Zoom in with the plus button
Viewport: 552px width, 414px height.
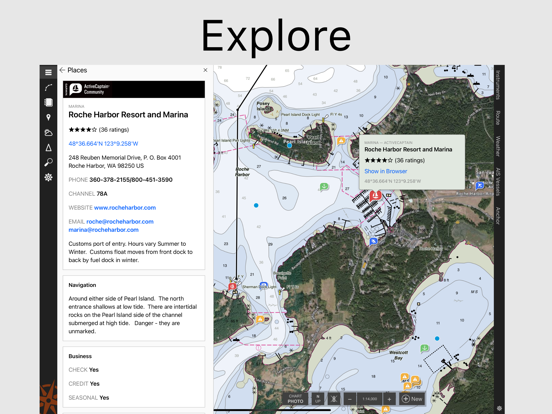pyautogui.click(x=389, y=399)
